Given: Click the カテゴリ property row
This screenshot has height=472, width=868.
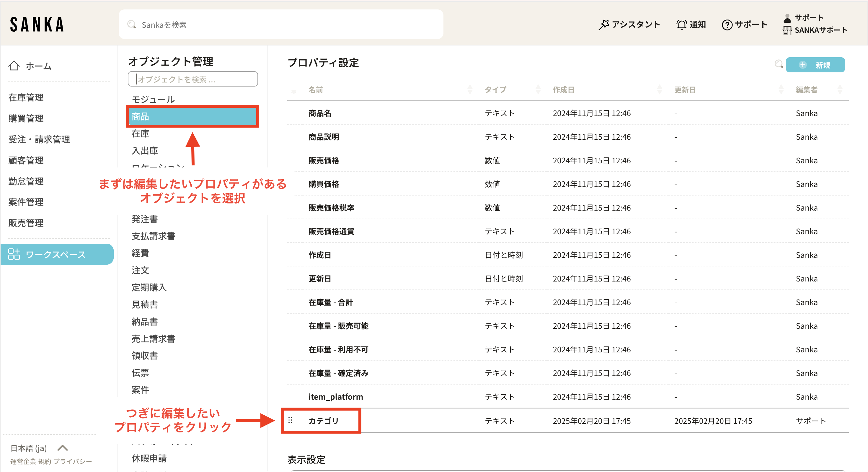Looking at the screenshot, I should [x=323, y=421].
